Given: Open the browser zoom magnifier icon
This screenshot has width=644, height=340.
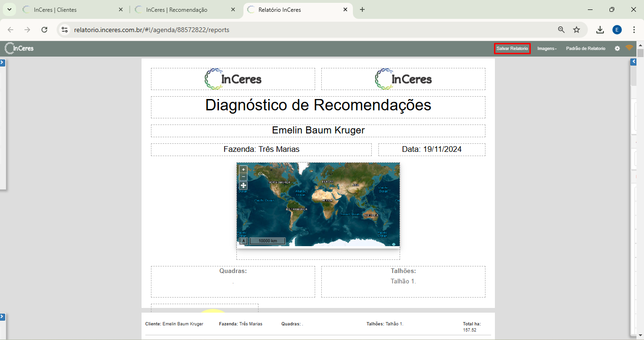Looking at the screenshot, I should pyautogui.click(x=561, y=30).
